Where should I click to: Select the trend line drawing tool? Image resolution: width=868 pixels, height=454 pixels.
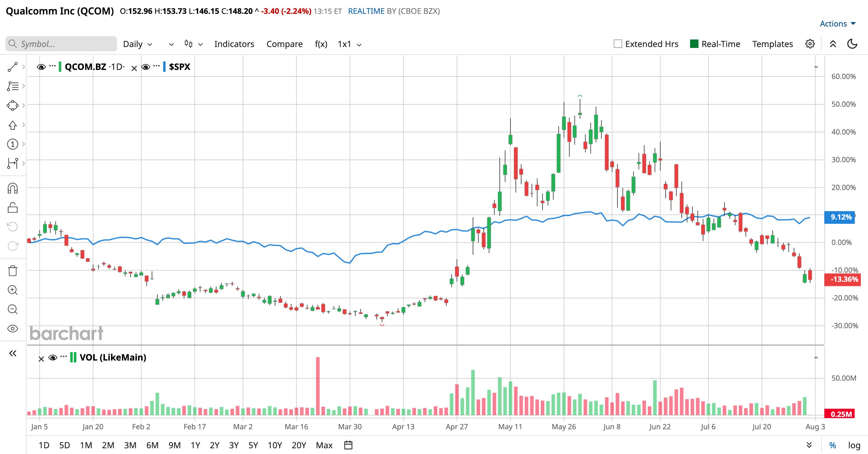click(x=12, y=67)
